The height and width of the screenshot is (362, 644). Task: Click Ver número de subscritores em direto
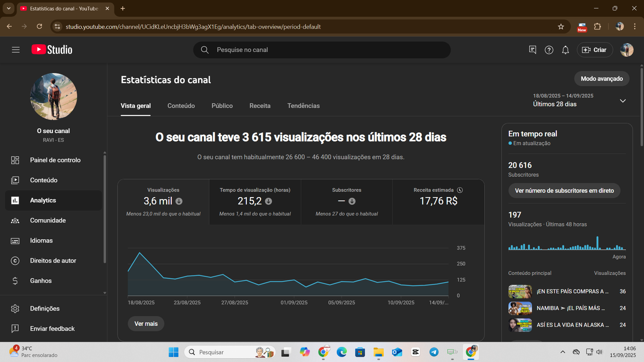(564, 191)
